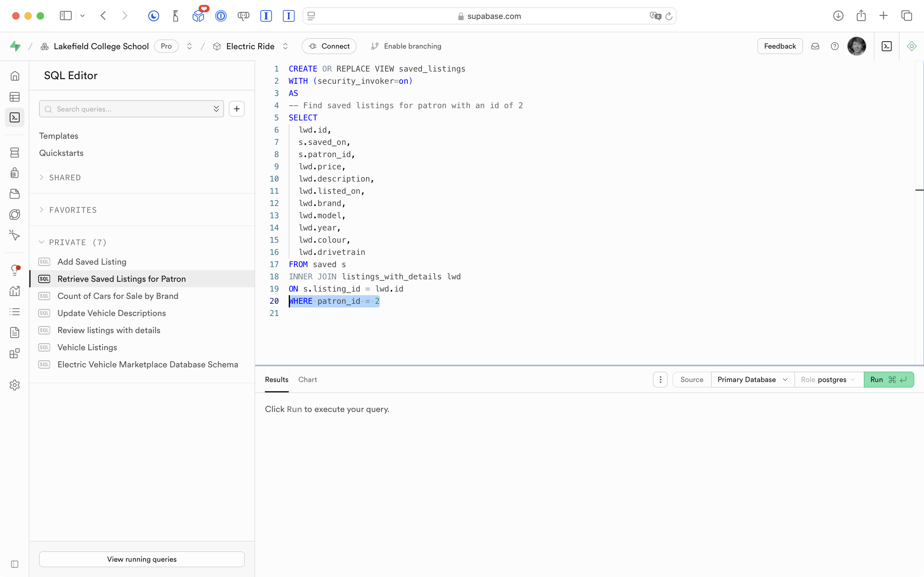Viewport: 924px width, 577px height.
Task: Open the Authentication lock icon in sidebar
Action: (14, 173)
